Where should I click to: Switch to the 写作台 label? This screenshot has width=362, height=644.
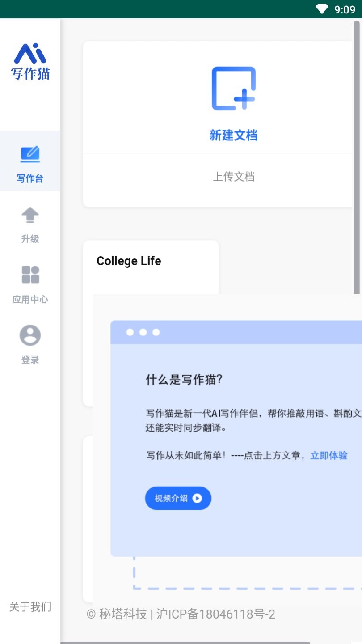(30, 179)
